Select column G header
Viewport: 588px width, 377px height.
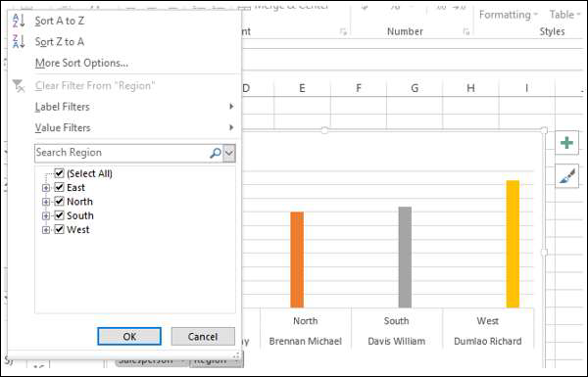pos(415,88)
